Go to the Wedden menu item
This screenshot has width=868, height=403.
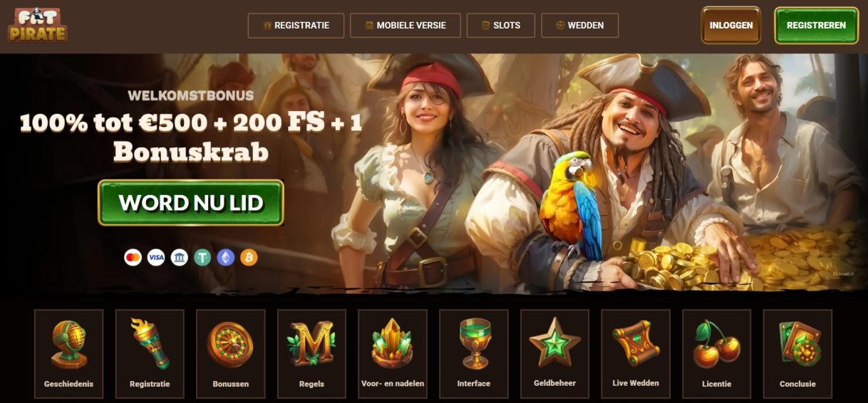(580, 25)
